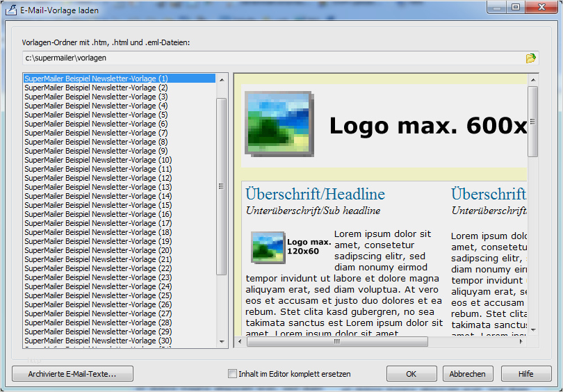Open Hilfe for this dialog
The height and width of the screenshot is (392, 563).
click(526, 374)
